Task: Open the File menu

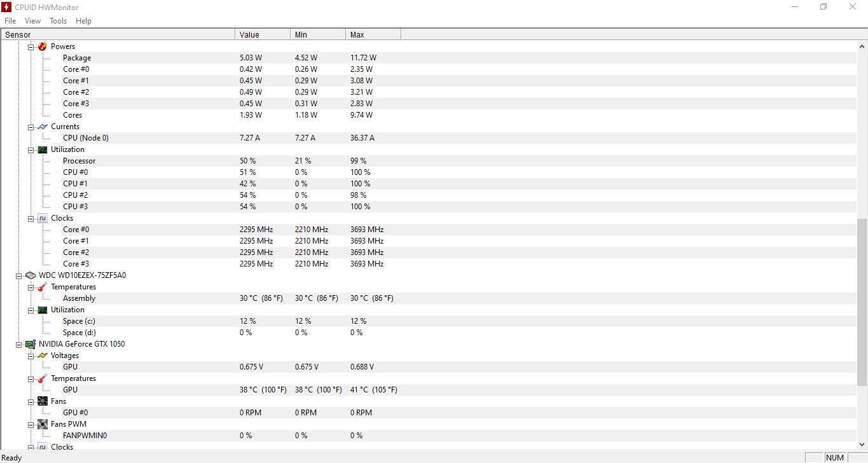Action: (10, 21)
